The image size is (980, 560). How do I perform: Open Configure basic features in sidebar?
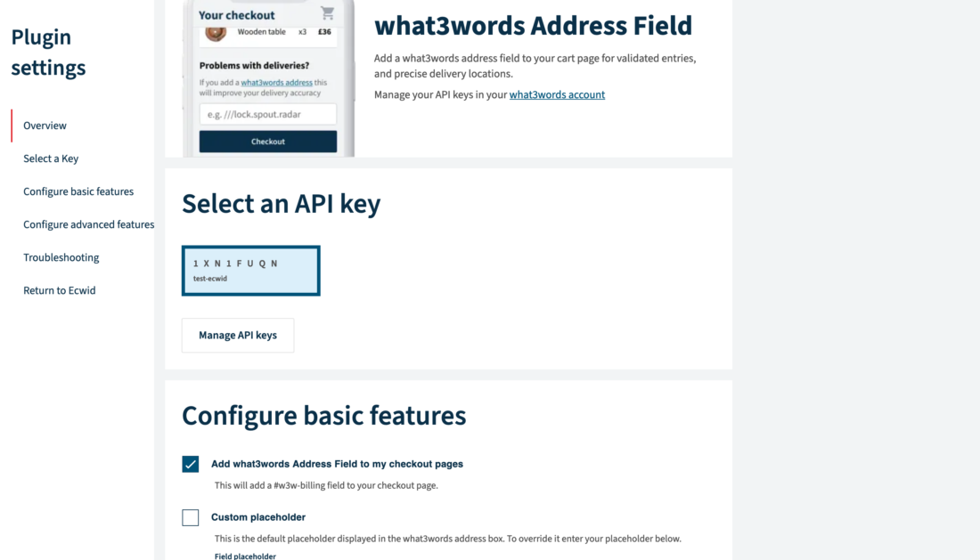click(x=78, y=191)
